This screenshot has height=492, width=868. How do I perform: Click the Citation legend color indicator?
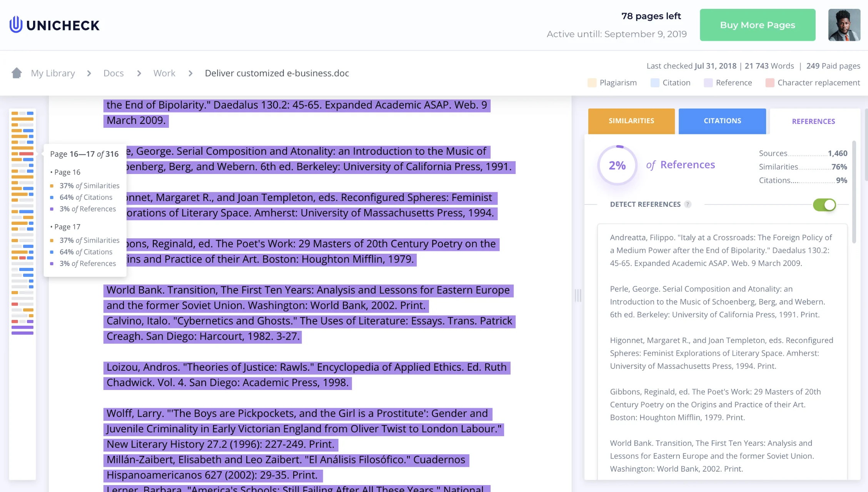point(654,82)
